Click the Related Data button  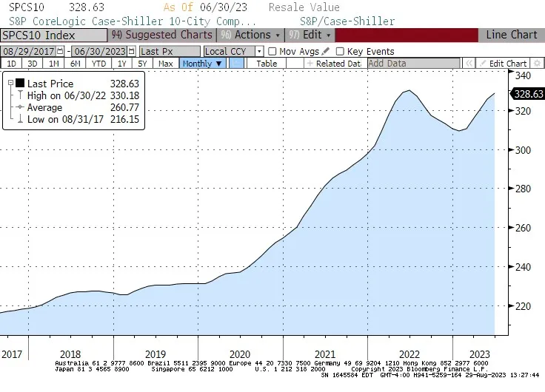tap(334, 63)
